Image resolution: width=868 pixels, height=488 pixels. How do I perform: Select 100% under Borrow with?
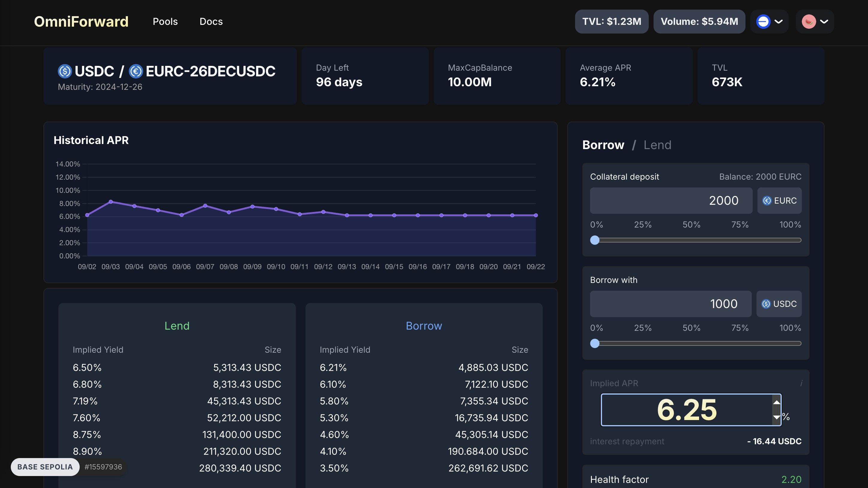pyautogui.click(x=790, y=328)
